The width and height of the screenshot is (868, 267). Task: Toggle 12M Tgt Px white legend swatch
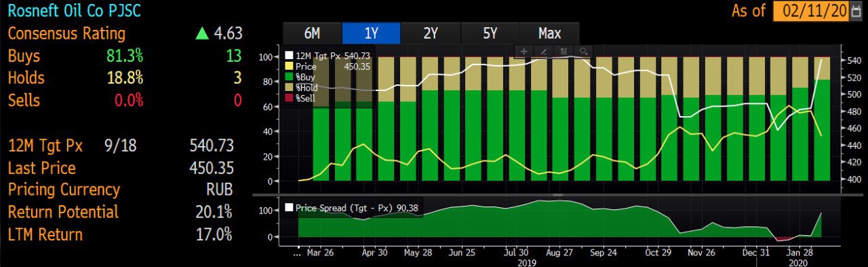coord(290,56)
